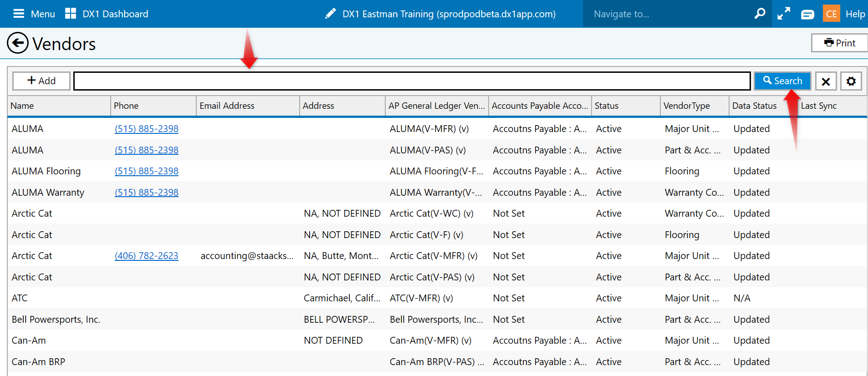Call phone number in ALUMA(V-MFR) row

click(147, 129)
